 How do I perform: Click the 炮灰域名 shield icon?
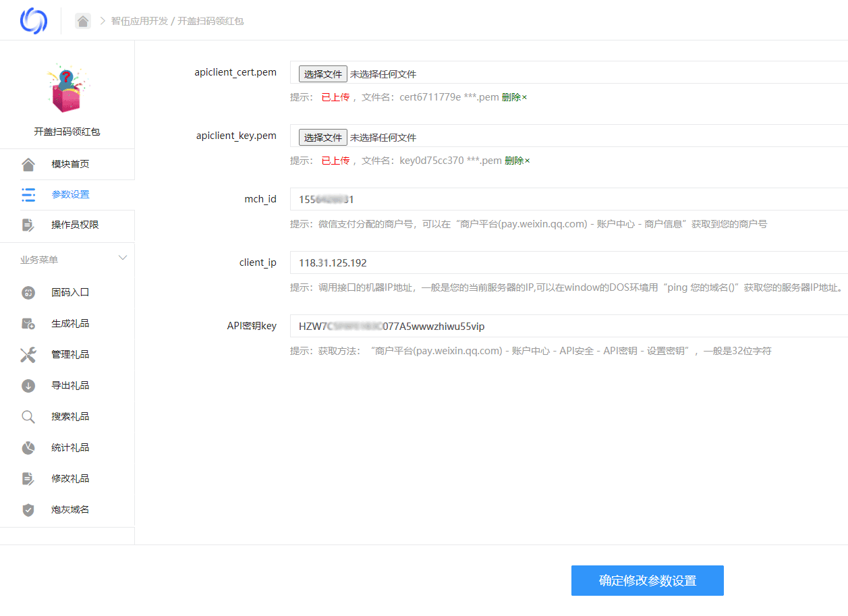point(28,509)
